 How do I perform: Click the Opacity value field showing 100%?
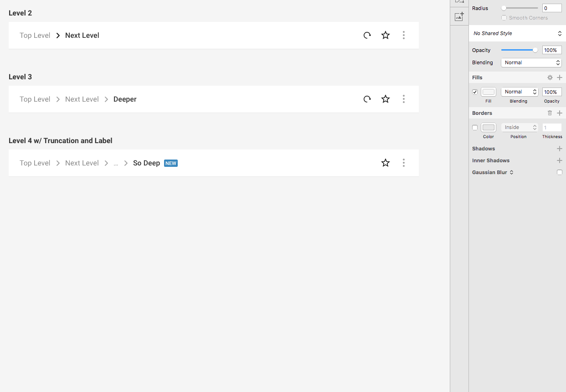[x=552, y=50]
